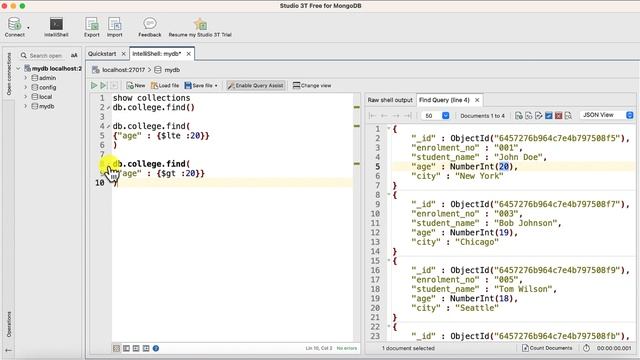Open the JSON View dropdown
The image size is (640, 360).
(607, 115)
